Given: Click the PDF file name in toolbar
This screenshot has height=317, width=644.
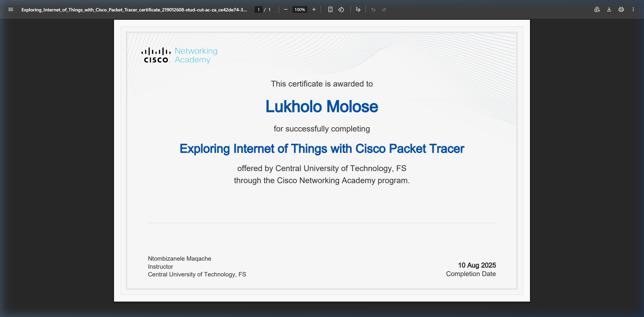Looking at the screenshot, I should click(134, 10).
